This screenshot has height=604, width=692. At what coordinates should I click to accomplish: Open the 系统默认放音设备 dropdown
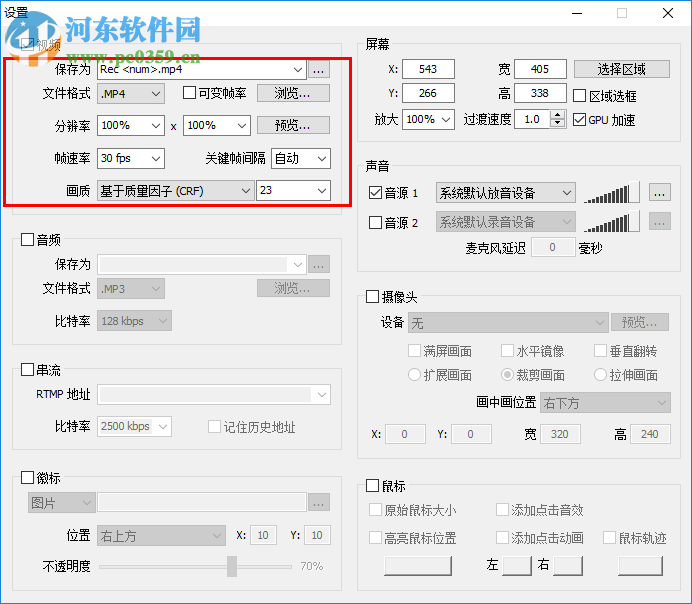(x=506, y=193)
